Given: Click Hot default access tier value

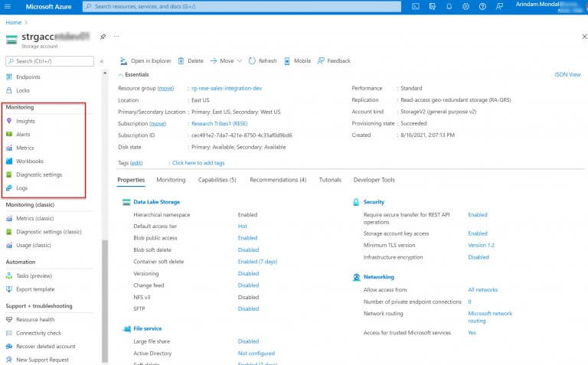Looking at the screenshot, I should (242, 226).
